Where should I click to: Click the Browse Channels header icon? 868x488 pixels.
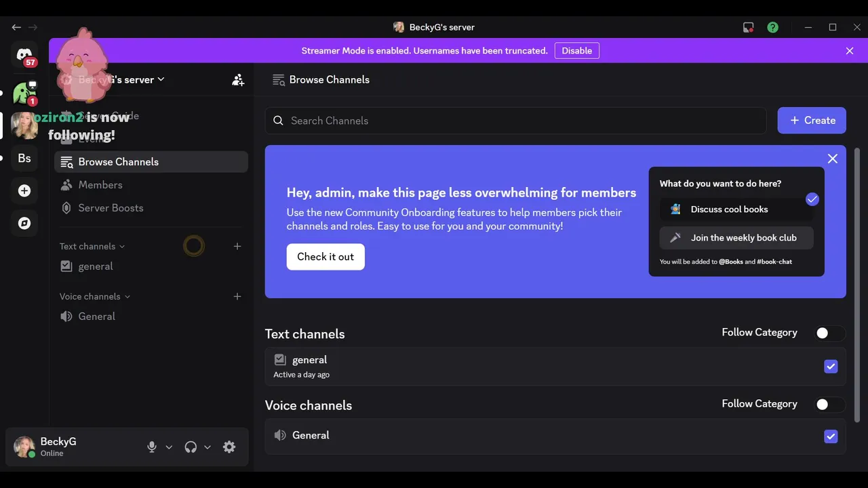pyautogui.click(x=279, y=80)
